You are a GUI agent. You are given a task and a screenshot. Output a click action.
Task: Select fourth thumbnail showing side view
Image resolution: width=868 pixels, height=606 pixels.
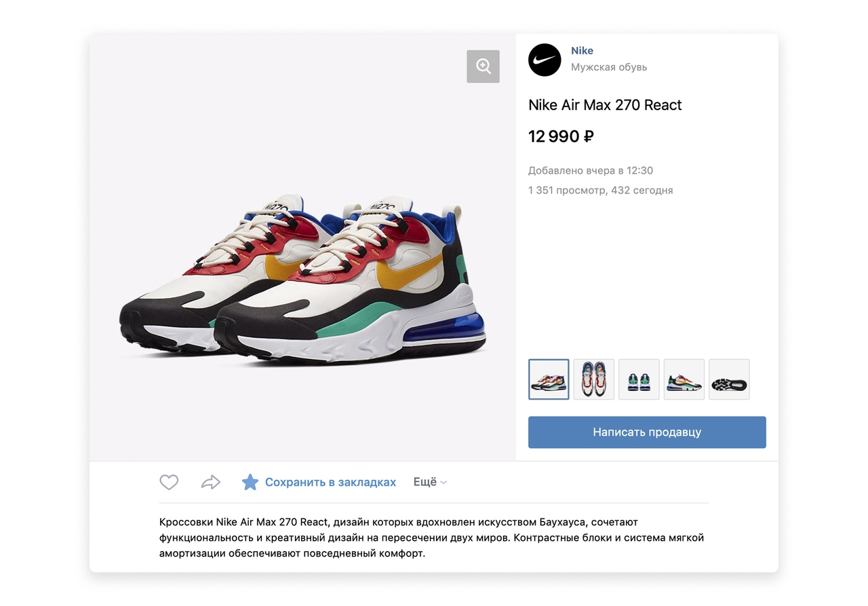(x=684, y=379)
